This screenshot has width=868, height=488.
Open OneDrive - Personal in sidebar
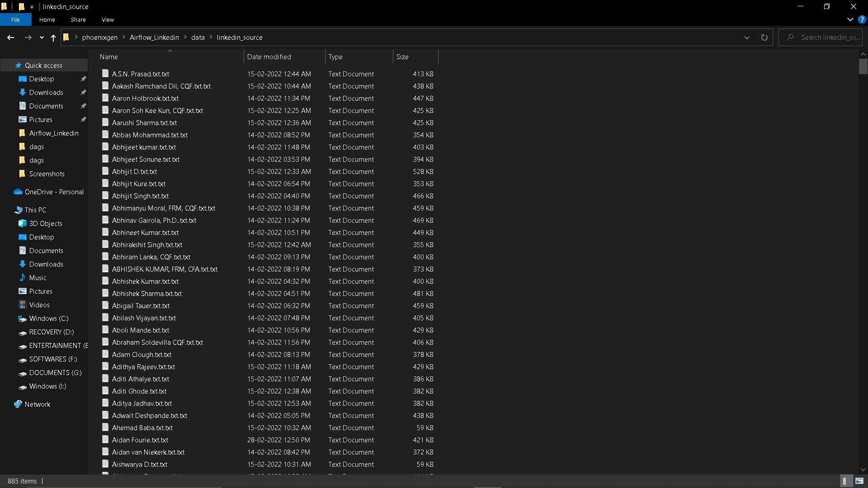point(54,192)
